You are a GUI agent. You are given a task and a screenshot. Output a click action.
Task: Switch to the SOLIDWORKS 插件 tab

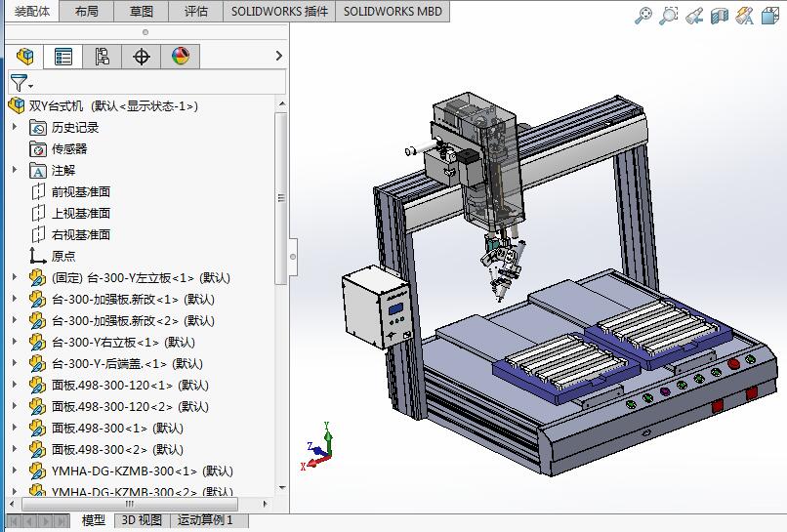(x=279, y=11)
